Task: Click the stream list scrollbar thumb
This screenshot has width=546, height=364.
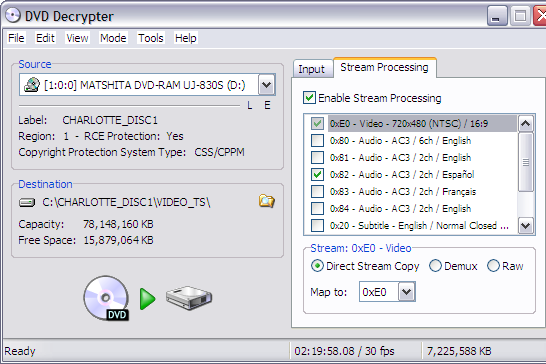Action: tap(525, 162)
